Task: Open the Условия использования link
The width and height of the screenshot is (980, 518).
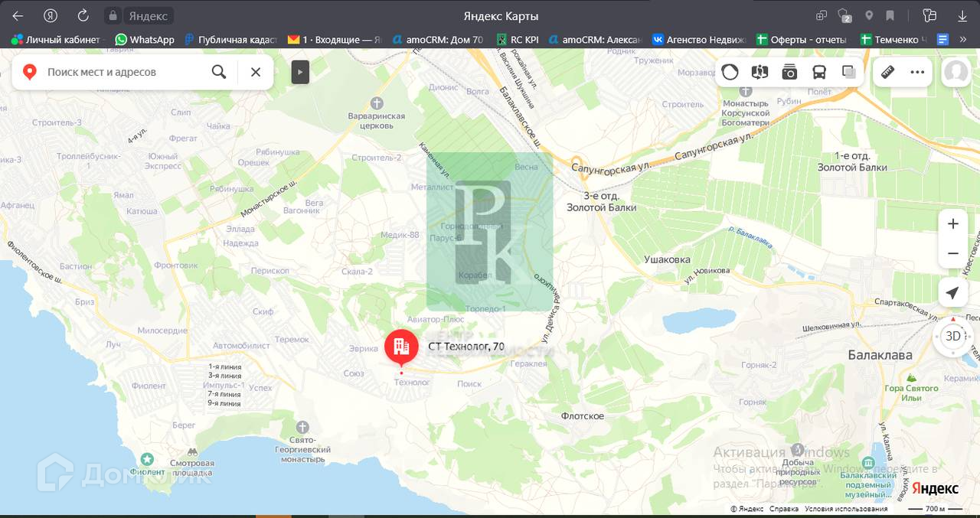Action: (x=846, y=509)
